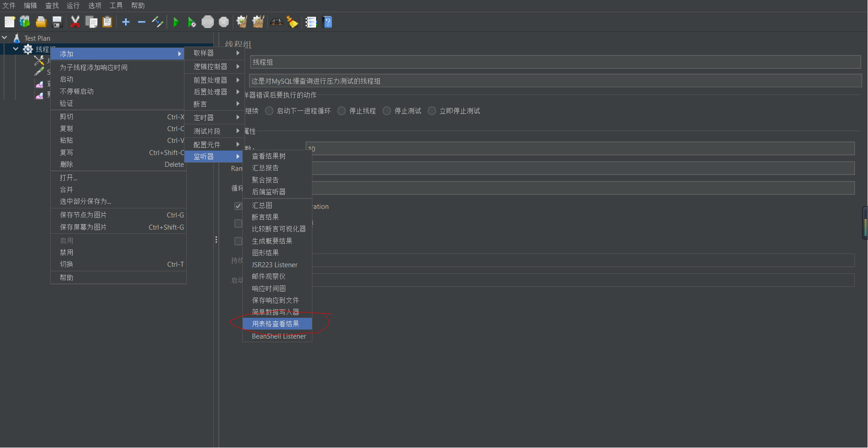Open Help with blue question book icon

(328, 22)
